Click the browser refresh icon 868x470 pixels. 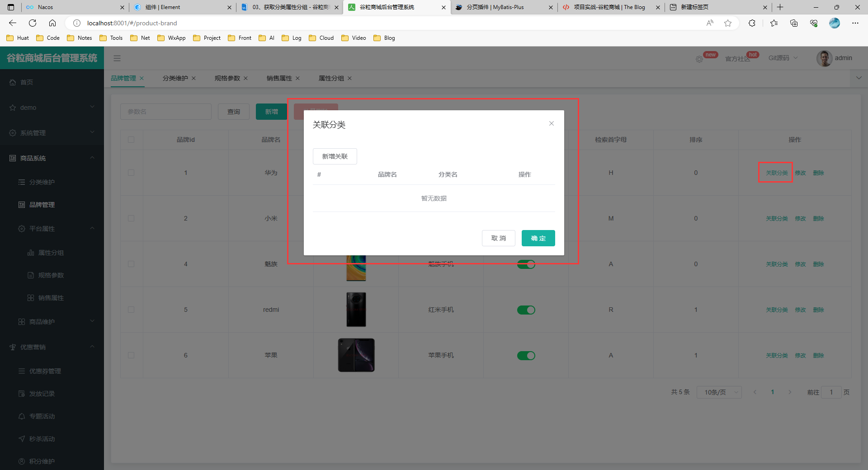click(x=33, y=23)
